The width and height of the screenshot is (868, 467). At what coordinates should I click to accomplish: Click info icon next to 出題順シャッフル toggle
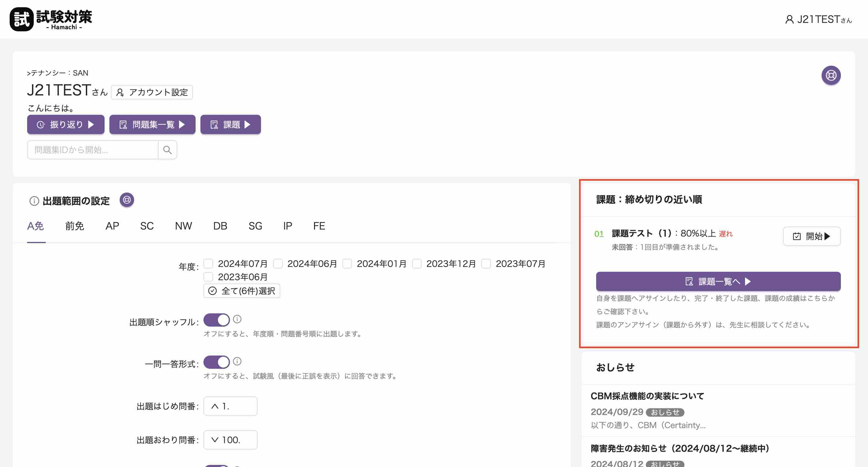tap(237, 319)
